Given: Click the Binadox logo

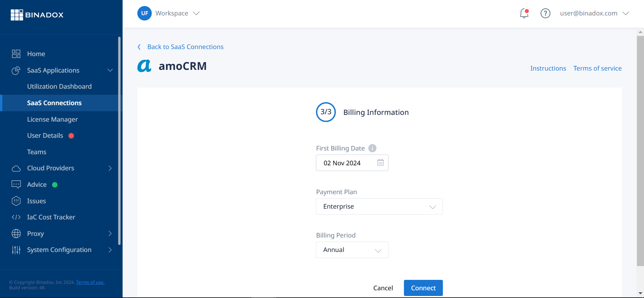Looking at the screenshot, I should click(x=37, y=15).
